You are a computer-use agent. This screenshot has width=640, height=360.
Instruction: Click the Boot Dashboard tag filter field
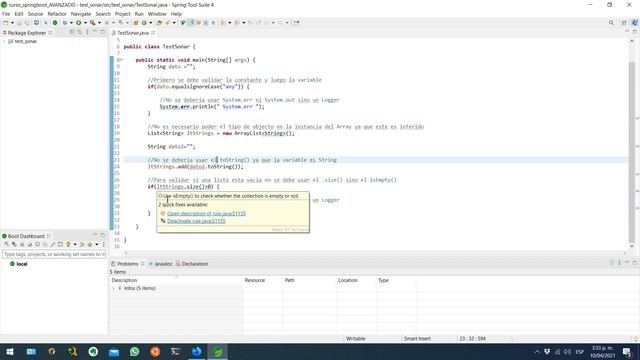point(54,254)
